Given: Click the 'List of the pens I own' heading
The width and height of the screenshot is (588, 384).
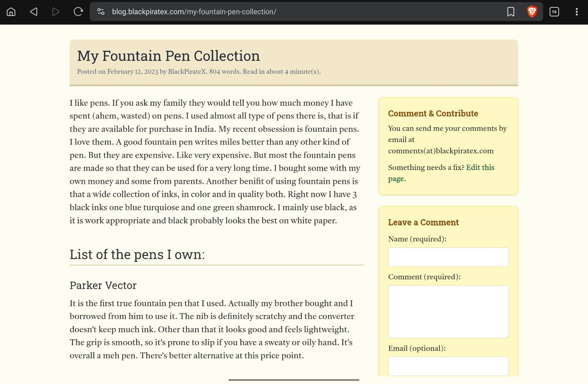Looking at the screenshot, I should point(137,254).
